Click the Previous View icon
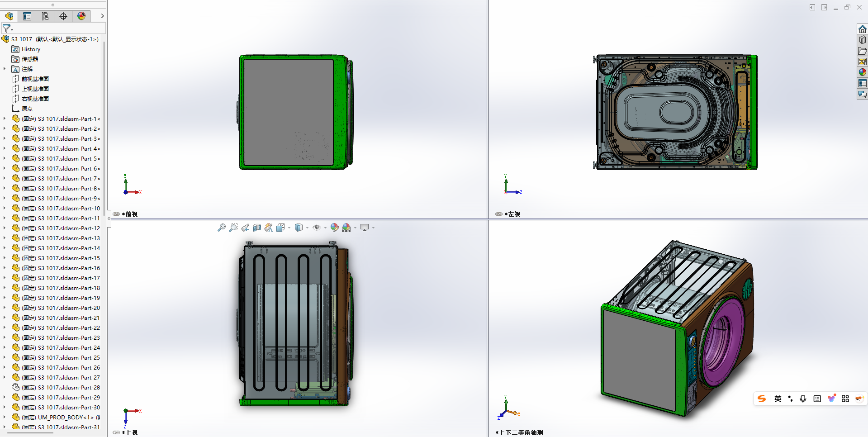The width and height of the screenshot is (868, 437). [x=245, y=228]
